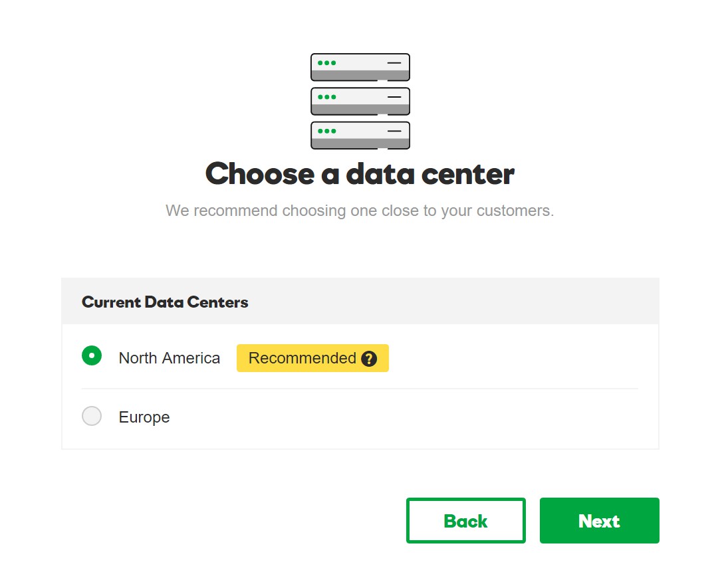Click the green status dots on the bottom server
The height and width of the screenshot is (588, 724).
click(x=327, y=131)
